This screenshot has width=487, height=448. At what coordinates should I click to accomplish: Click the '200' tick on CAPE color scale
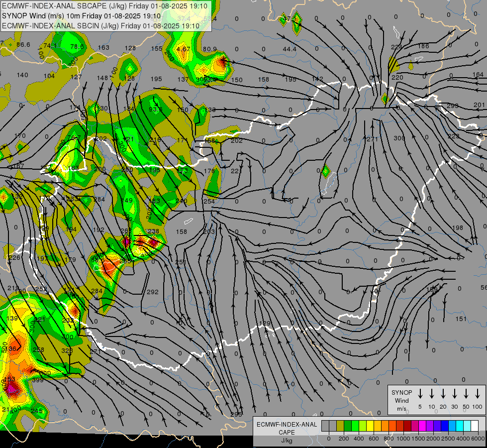[x=344, y=439]
